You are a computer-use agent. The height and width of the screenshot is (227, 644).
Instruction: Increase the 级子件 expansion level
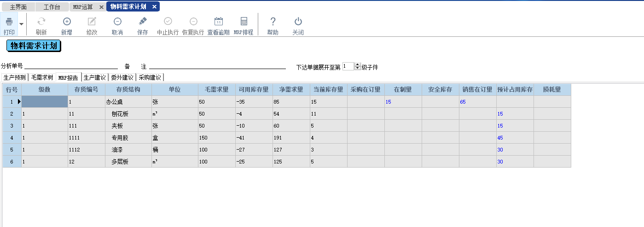[357, 64]
